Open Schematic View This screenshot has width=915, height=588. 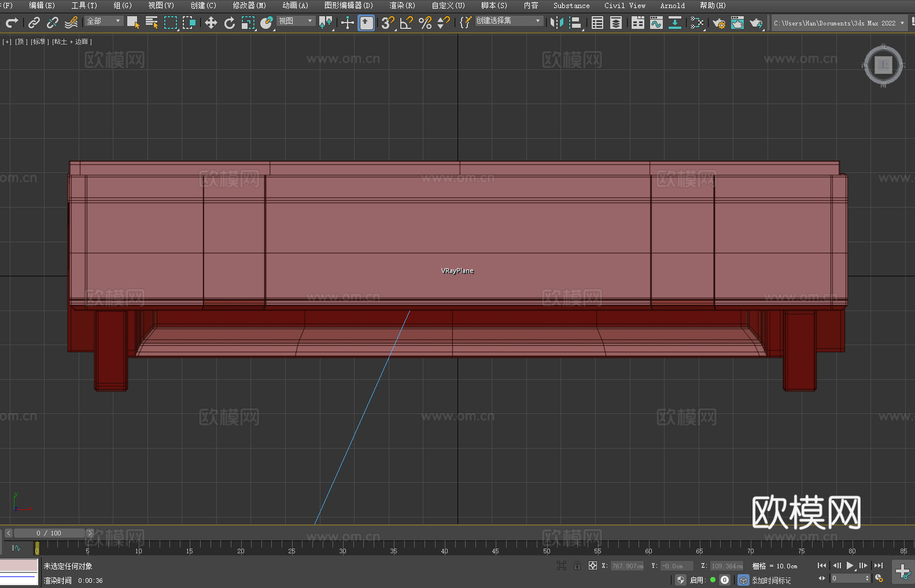tap(697, 23)
